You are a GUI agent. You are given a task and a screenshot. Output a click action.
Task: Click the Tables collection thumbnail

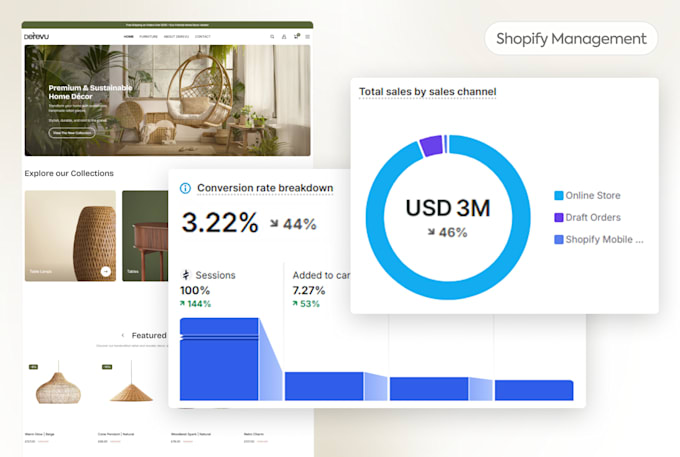point(145,236)
